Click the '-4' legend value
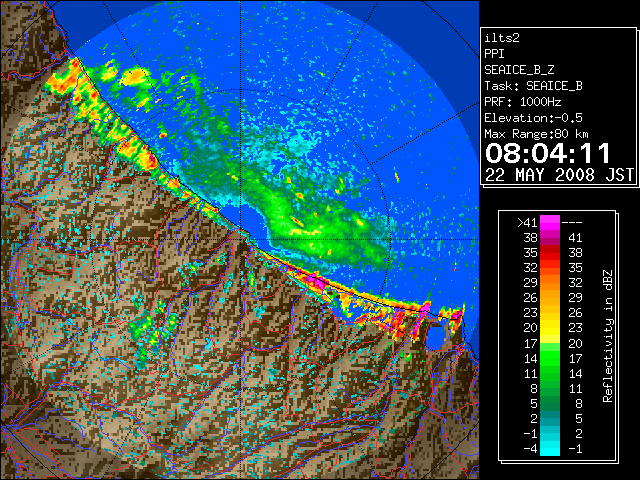 coord(530,448)
